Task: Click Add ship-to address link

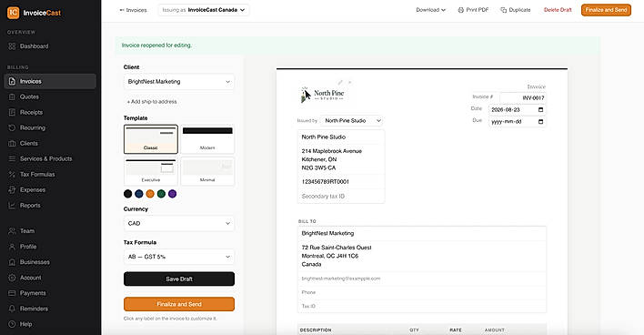Action: click(x=152, y=102)
